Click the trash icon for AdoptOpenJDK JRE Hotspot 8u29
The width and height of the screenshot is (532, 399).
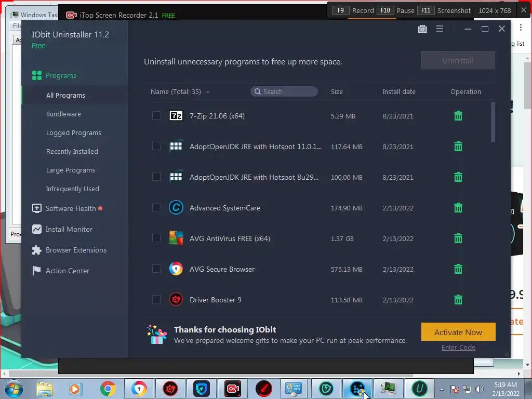click(458, 177)
